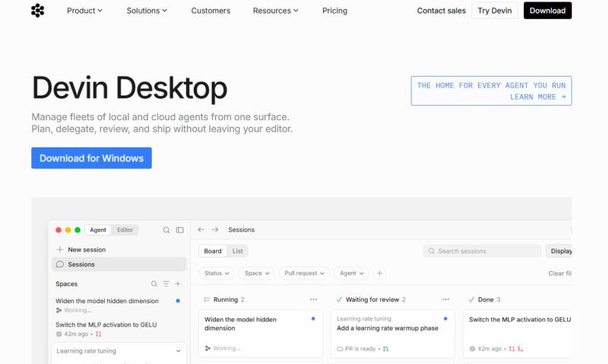Click the red pull request icon in sidebar GELU item
Viewport: 608px width, 364px height.
point(99,334)
